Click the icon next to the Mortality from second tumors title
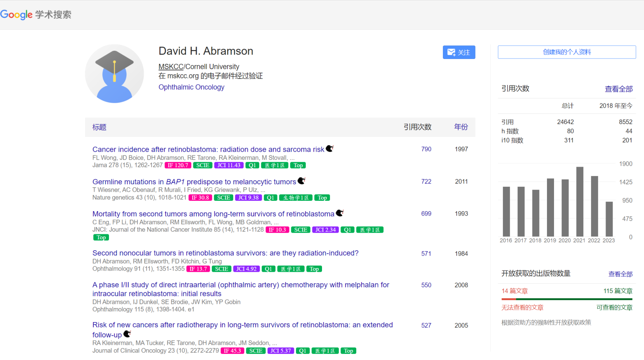This screenshot has width=644, height=360. pyautogui.click(x=339, y=213)
